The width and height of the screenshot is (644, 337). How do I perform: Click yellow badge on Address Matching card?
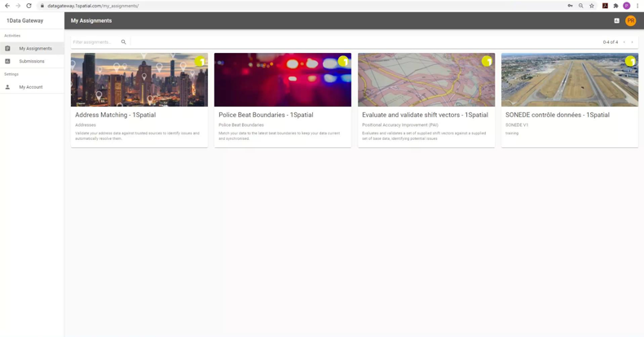200,61
